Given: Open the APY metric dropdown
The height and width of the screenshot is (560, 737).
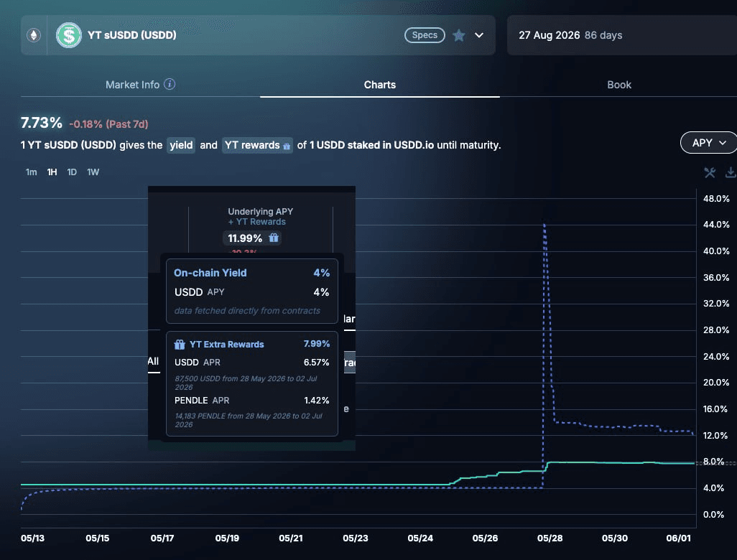Looking at the screenshot, I should (x=709, y=142).
